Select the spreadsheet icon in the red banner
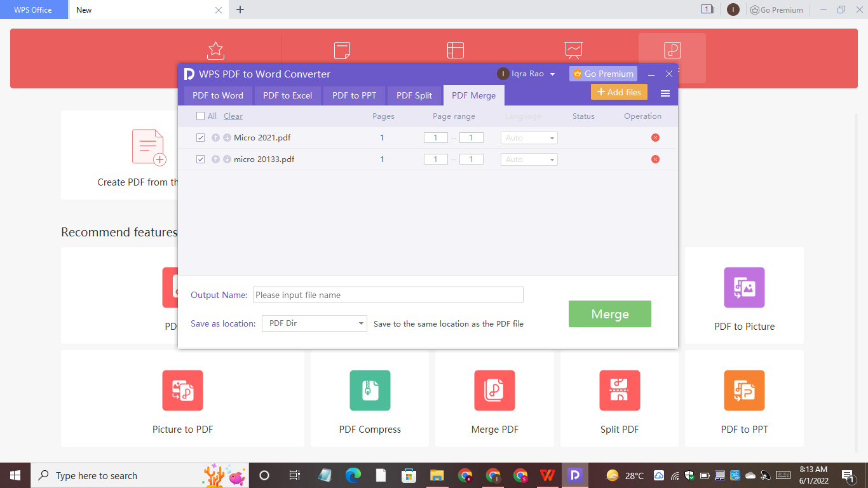The image size is (868, 488). 456,50
